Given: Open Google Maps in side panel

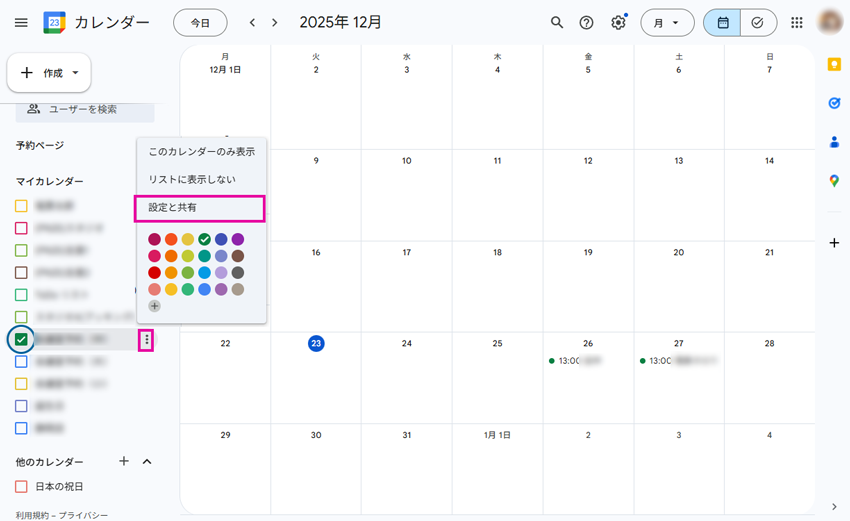Looking at the screenshot, I should (834, 181).
